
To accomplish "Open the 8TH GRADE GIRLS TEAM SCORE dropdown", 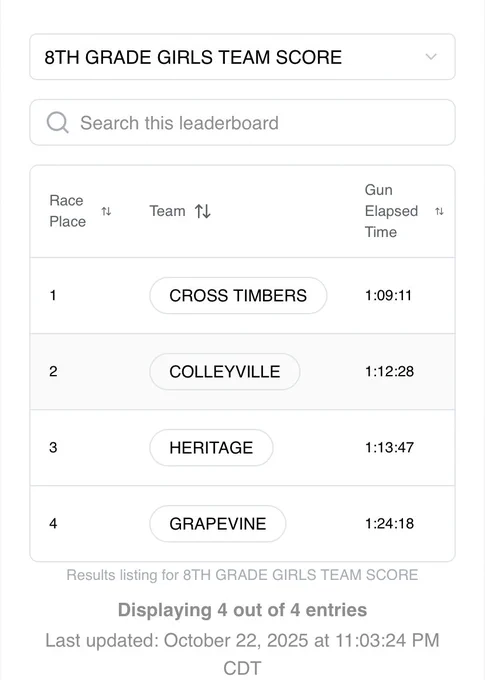I will pos(242,57).
